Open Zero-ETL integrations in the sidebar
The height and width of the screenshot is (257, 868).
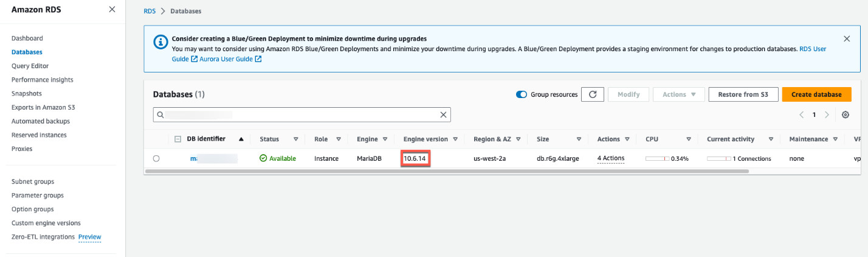(x=43, y=237)
